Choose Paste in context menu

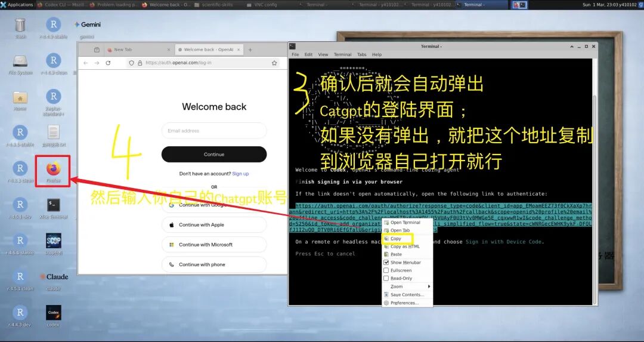pos(407,254)
